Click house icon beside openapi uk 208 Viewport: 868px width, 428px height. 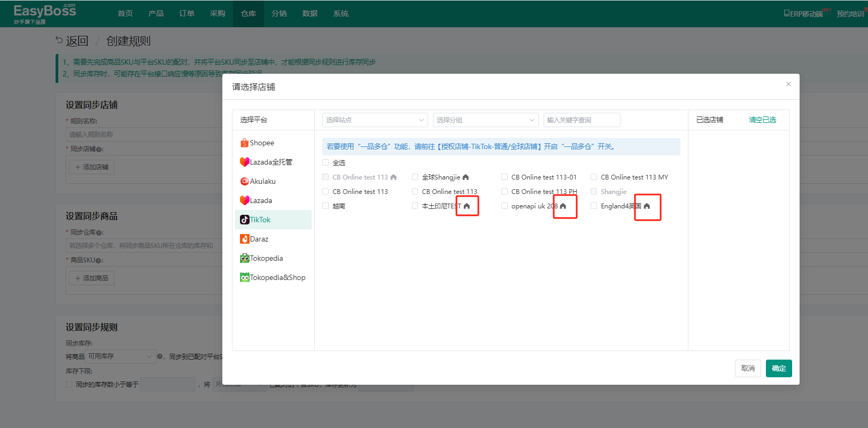(x=563, y=206)
